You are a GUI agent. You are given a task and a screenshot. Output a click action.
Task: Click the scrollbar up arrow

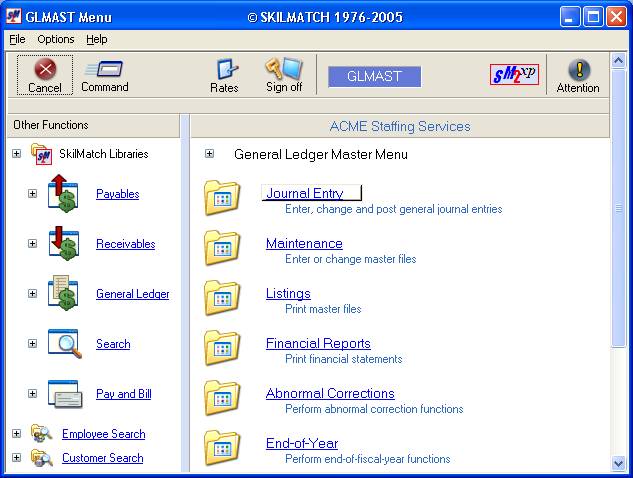click(x=618, y=61)
